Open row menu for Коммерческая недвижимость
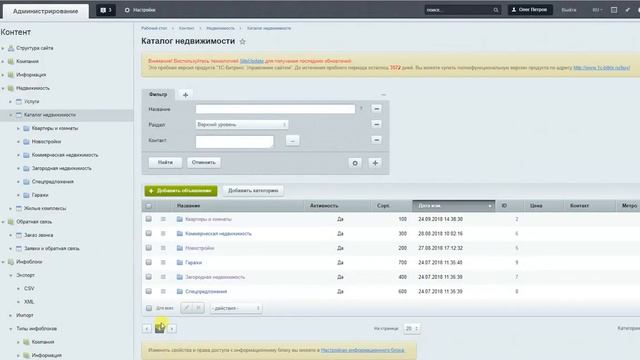This screenshot has width=640, height=360. tap(163, 233)
